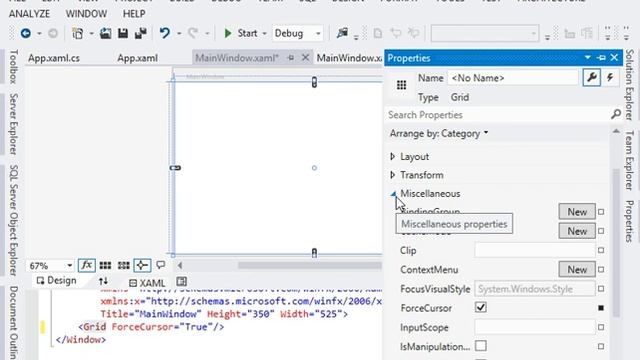Auto-hide the Properties panel with the pin

(x=601, y=58)
